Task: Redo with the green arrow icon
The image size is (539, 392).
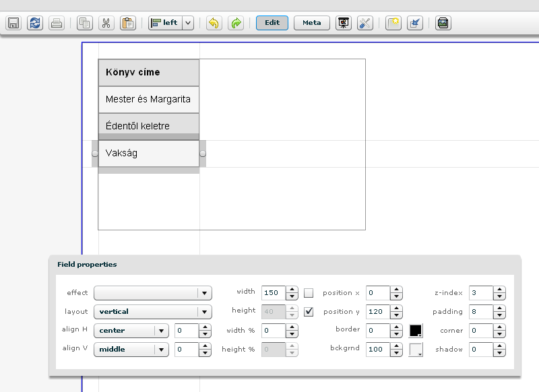Action: click(235, 23)
